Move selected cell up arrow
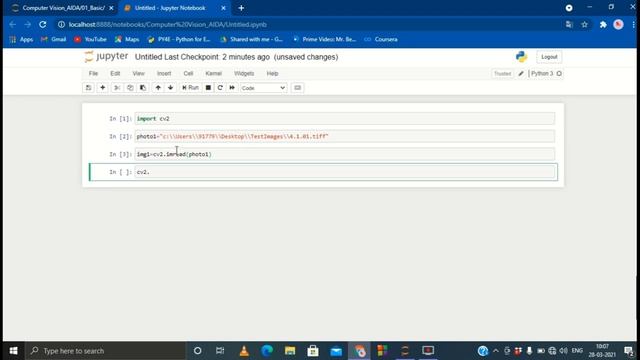Screen dimensions: 640x360 click(158, 88)
